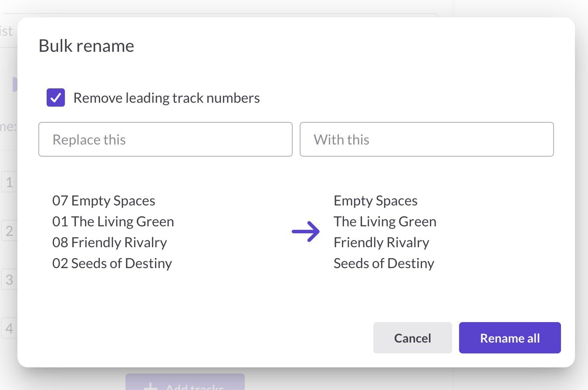Click the Bulk rename dialog title
The image size is (588, 390).
point(86,46)
